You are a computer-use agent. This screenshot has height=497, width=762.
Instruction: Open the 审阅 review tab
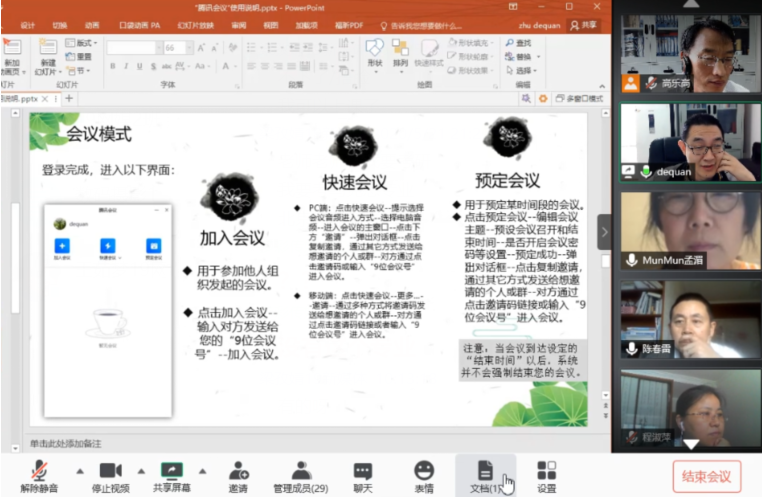coord(239,25)
